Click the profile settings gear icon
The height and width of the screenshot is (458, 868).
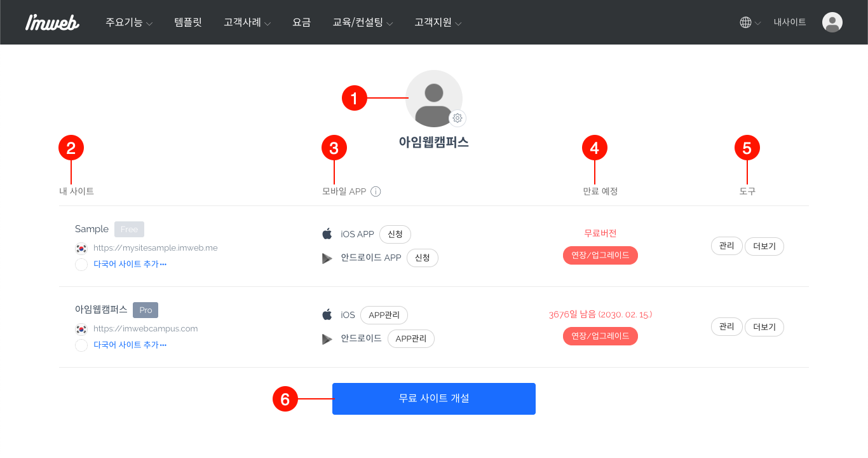(x=458, y=118)
